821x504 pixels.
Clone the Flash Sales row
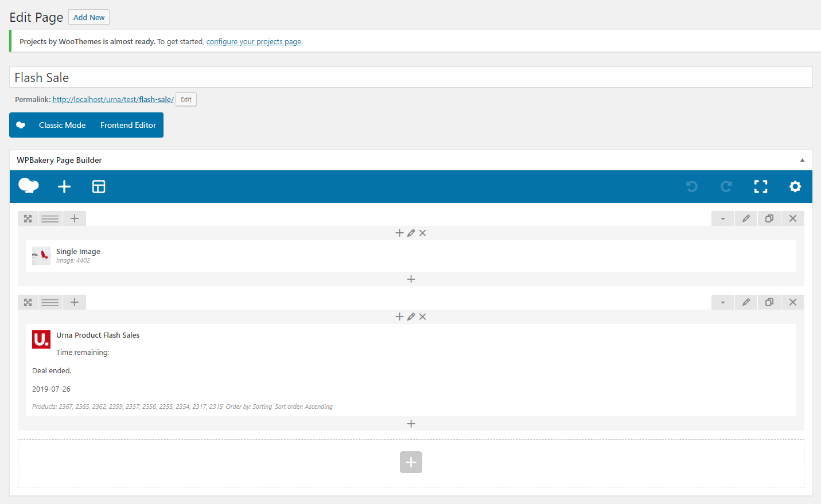point(769,302)
